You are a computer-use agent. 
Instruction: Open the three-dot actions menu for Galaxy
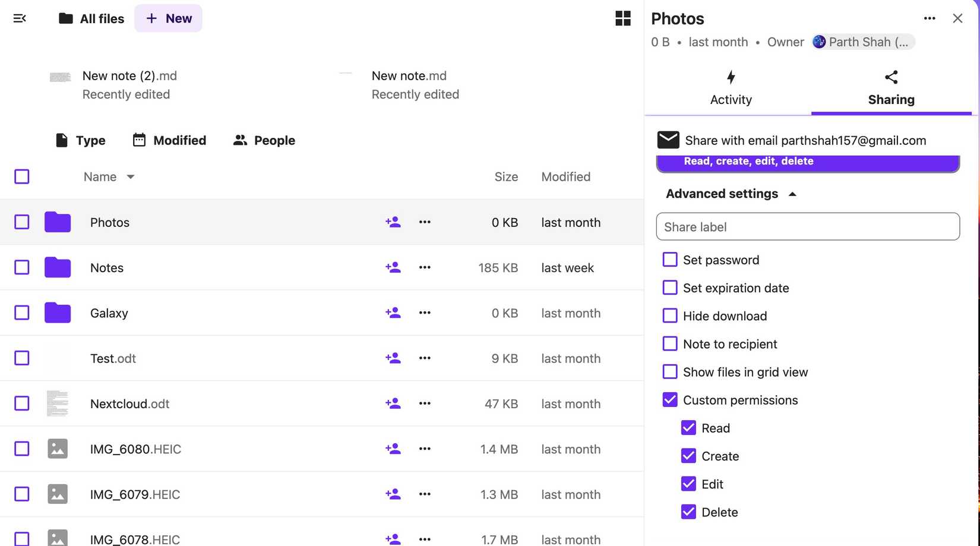coord(425,313)
